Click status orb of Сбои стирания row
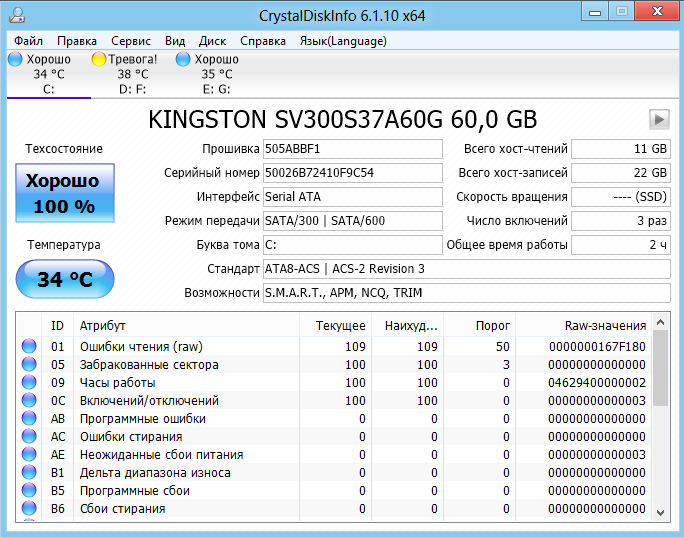 point(29,508)
